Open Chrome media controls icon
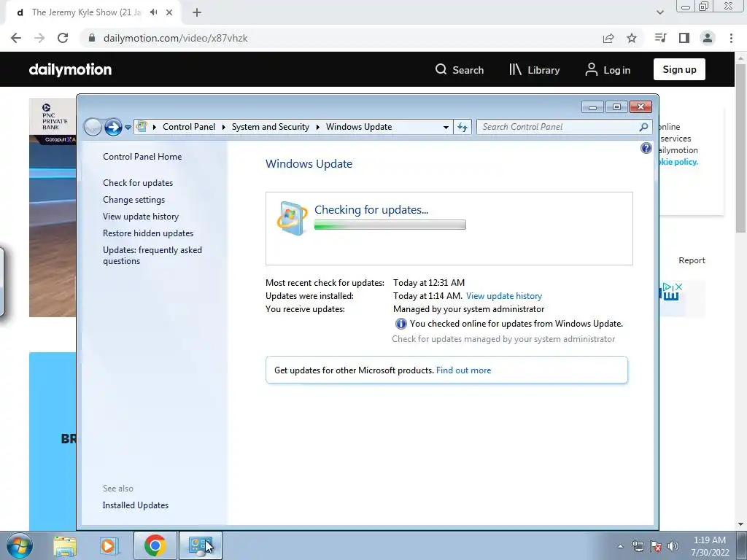Screen dimensions: 747x560 (660, 38)
